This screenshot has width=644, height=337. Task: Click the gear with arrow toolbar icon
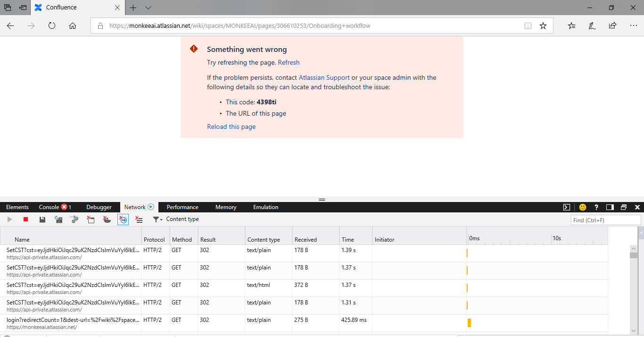pyautogui.click(x=74, y=219)
